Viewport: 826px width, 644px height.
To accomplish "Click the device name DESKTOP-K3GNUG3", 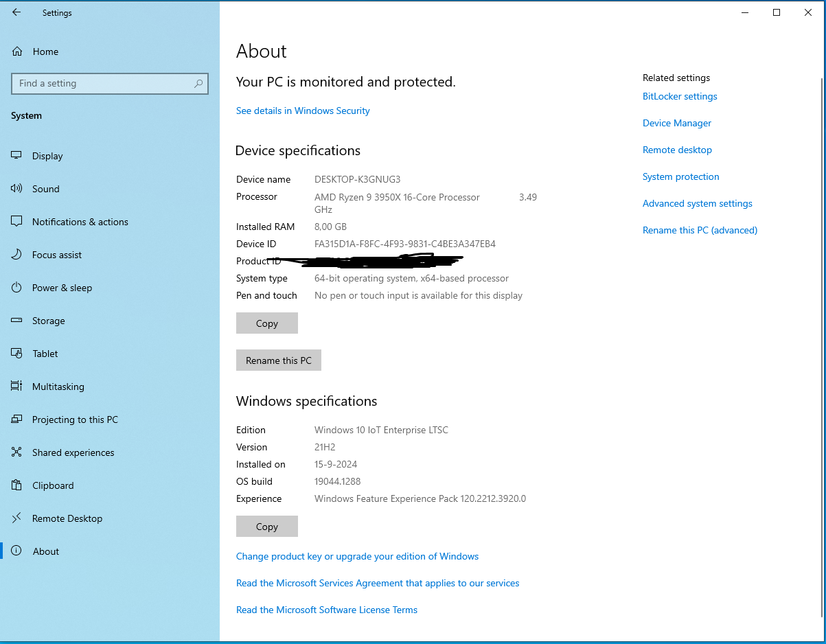I will click(x=357, y=179).
